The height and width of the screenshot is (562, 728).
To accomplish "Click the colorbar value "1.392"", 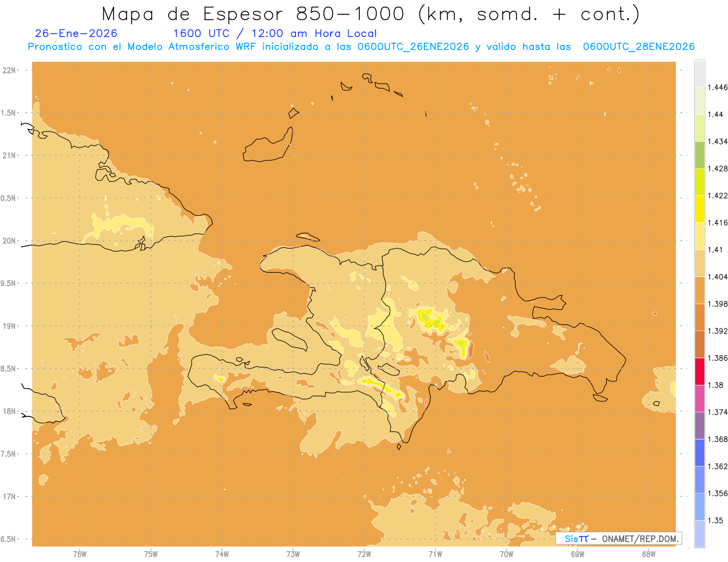I will [x=718, y=331].
